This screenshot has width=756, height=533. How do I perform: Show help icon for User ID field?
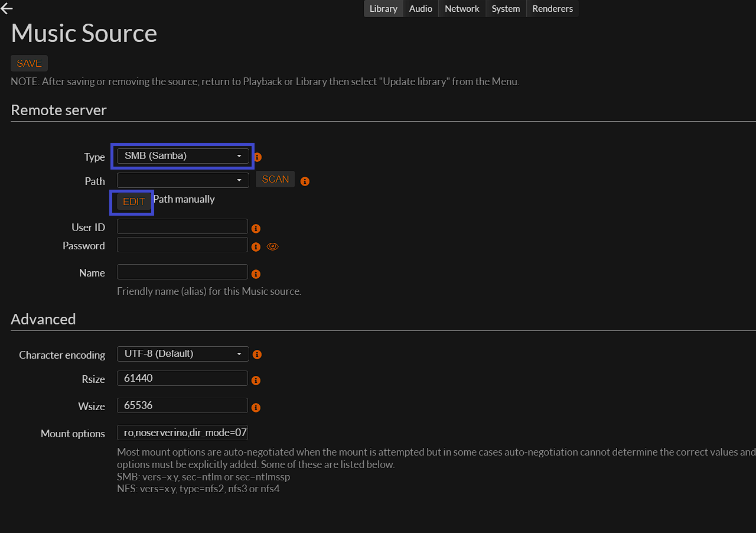[256, 229]
